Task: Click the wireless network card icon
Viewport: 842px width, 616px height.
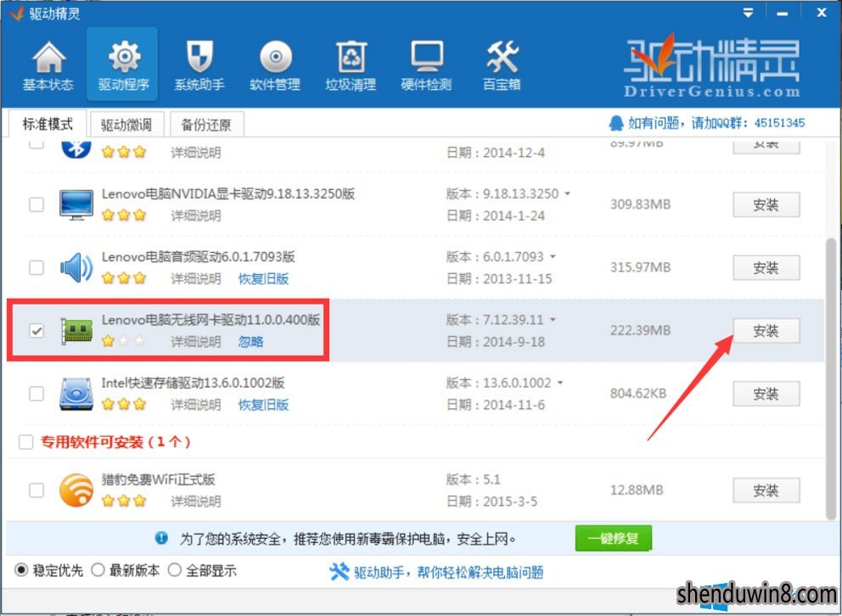Action: [76, 331]
